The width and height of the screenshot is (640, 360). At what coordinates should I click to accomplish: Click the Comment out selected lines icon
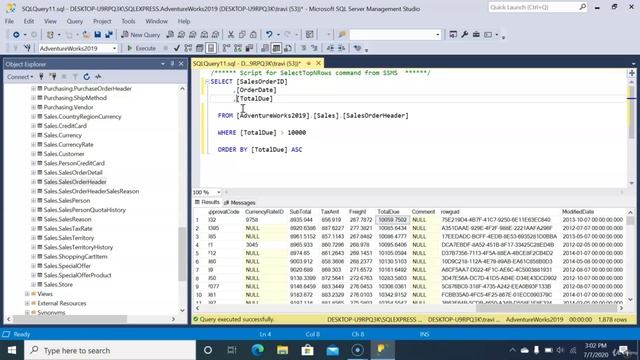[x=303, y=48]
